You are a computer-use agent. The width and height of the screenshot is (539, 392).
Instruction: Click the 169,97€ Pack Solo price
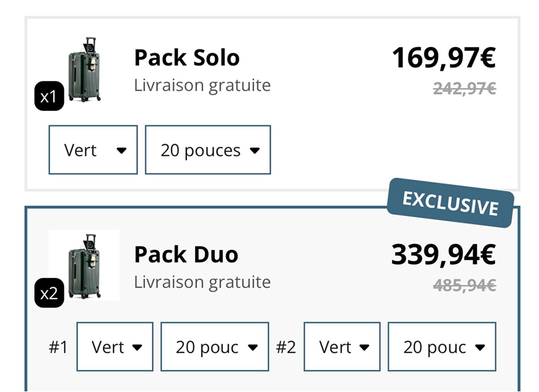coord(444,58)
